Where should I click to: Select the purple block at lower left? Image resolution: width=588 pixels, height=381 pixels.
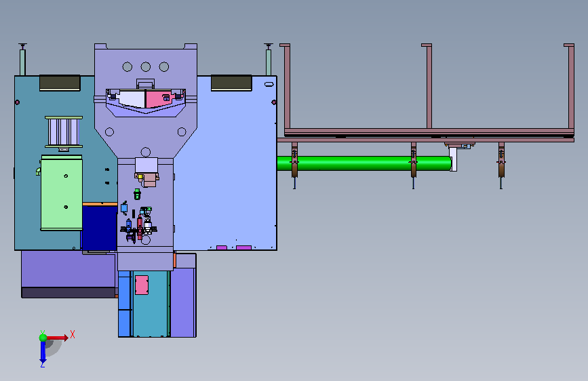[68, 269]
